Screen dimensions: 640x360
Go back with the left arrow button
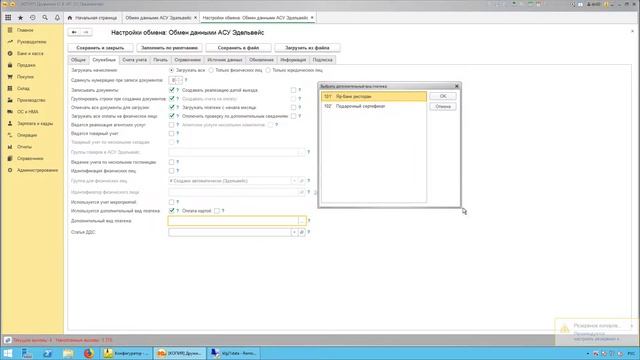(74, 32)
